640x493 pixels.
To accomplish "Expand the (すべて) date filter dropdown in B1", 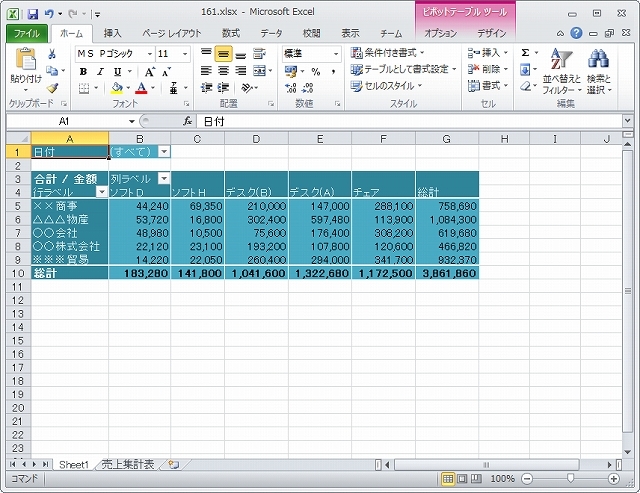I will (164, 151).
